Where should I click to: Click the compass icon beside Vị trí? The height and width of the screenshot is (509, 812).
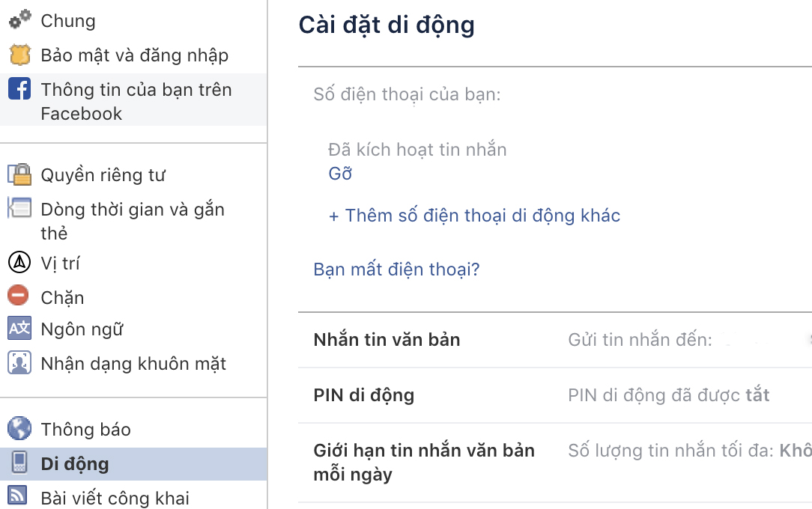tap(19, 263)
